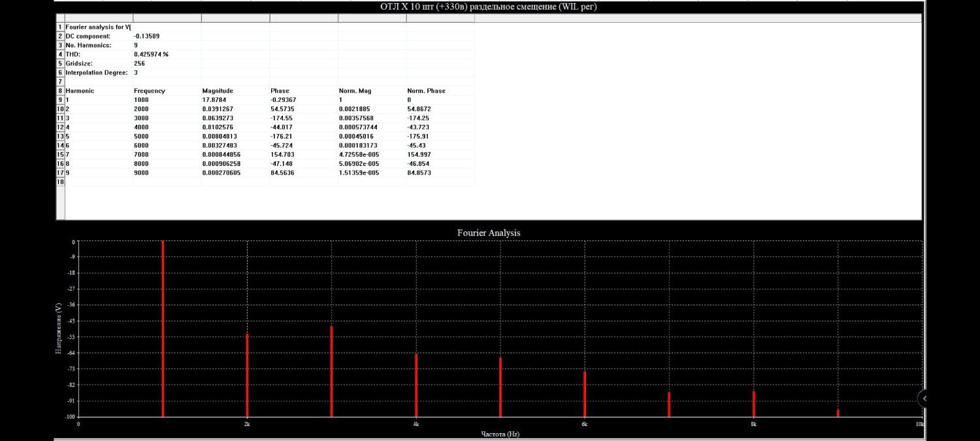Click the red bar at 6 kHz
The image size is (980, 441).
[x=585, y=394]
